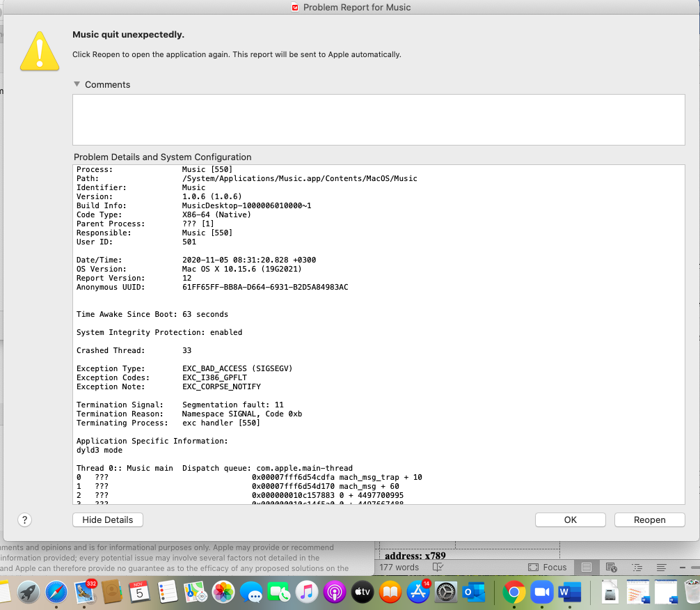Click the 177 words count in status bar

[399, 568]
